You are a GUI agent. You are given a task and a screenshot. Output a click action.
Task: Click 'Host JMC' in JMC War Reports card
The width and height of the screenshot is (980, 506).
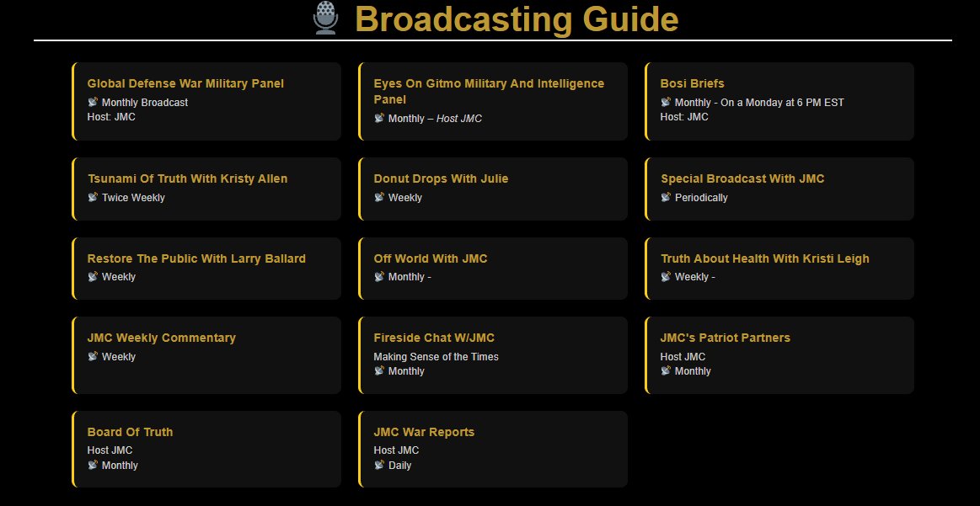click(396, 450)
